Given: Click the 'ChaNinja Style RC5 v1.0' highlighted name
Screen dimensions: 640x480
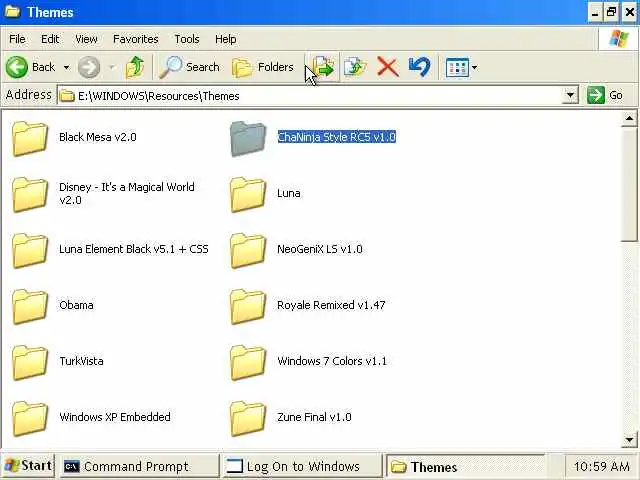Looking at the screenshot, I should [336, 137].
